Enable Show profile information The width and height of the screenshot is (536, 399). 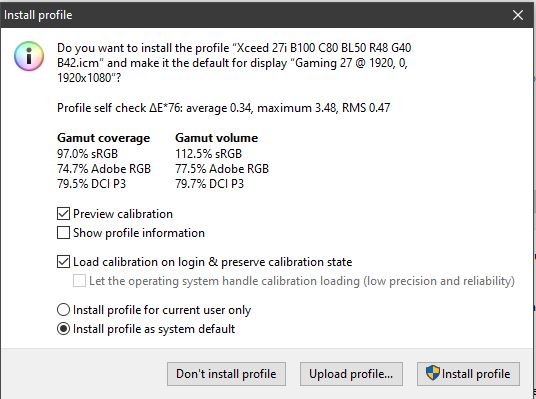63,233
